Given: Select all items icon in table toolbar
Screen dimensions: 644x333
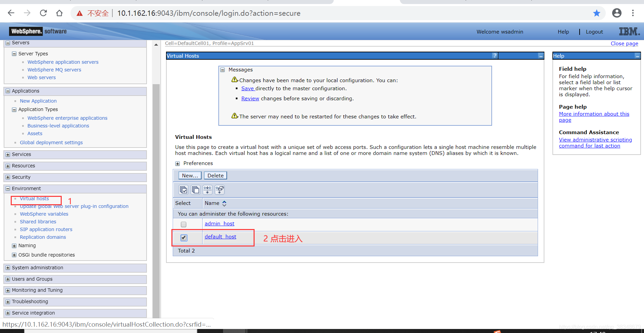Looking at the screenshot, I should (183, 190).
